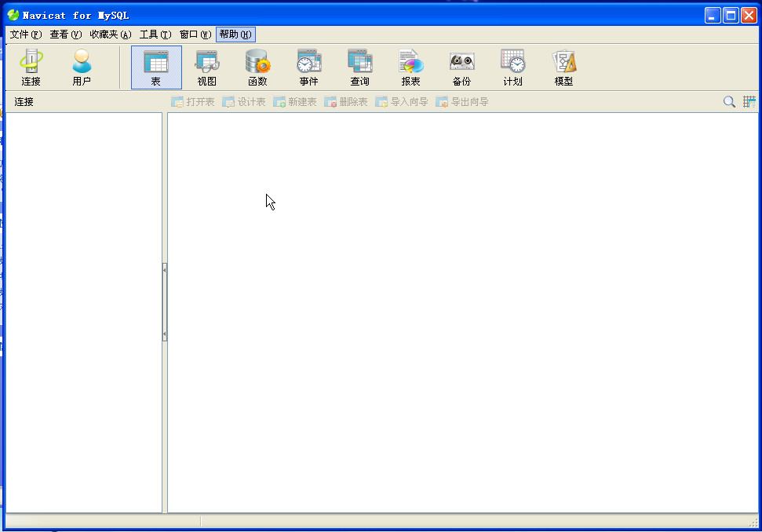Open the 帮助(H) menu
The width and height of the screenshot is (762, 532).
point(235,35)
